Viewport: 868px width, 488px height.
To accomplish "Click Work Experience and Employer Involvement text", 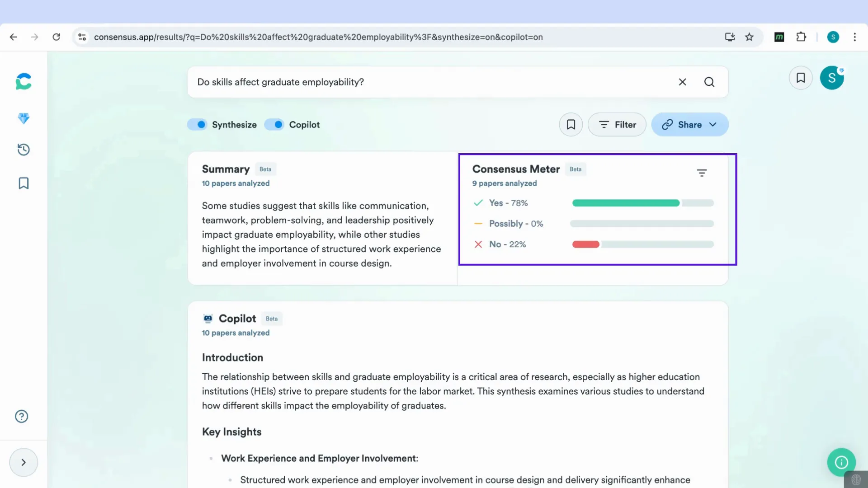I will coord(319,458).
